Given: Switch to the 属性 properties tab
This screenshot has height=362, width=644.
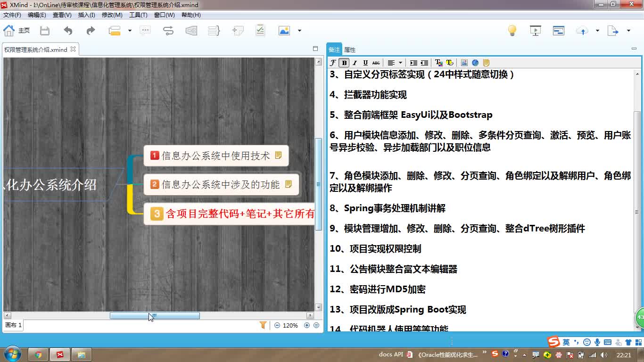Looking at the screenshot, I should tap(350, 49).
